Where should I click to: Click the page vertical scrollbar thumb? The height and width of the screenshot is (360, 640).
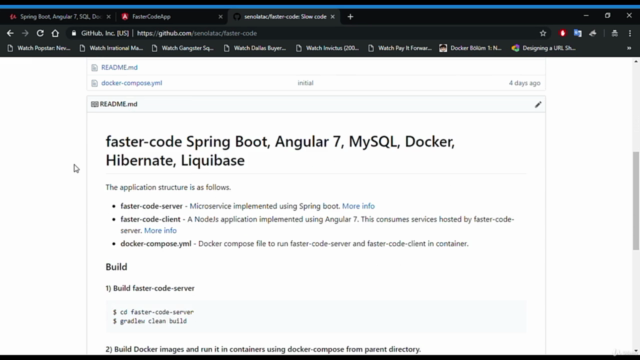click(636, 200)
